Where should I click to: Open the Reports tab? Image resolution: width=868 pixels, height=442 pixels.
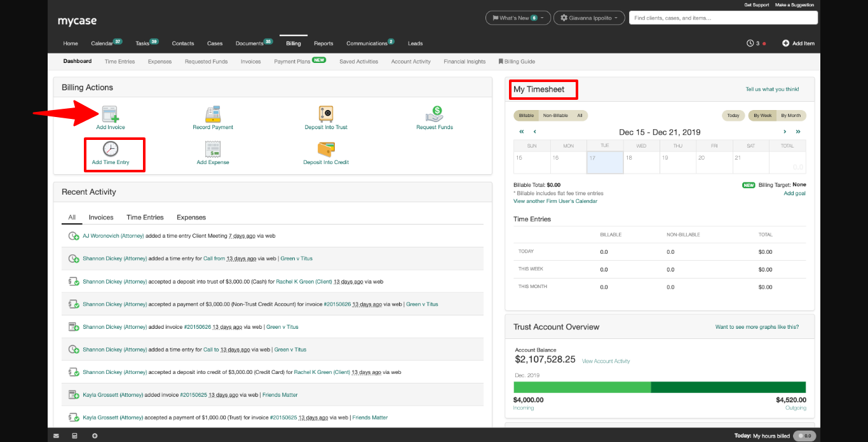pyautogui.click(x=323, y=43)
